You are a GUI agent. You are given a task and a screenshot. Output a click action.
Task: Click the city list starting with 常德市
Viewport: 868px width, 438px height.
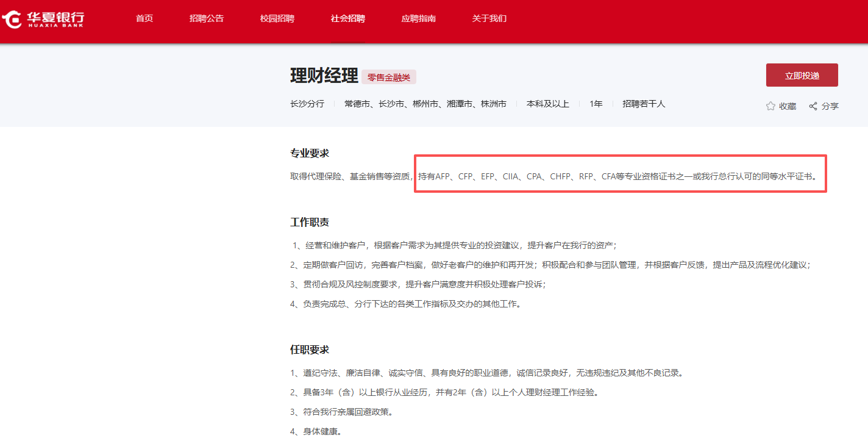(425, 104)
